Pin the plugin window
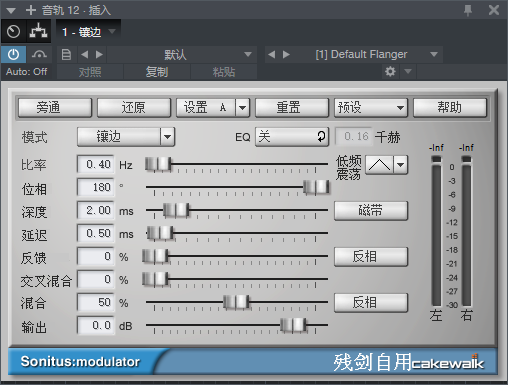The height and width of the screenshot is (385, 508). [468, 10]
